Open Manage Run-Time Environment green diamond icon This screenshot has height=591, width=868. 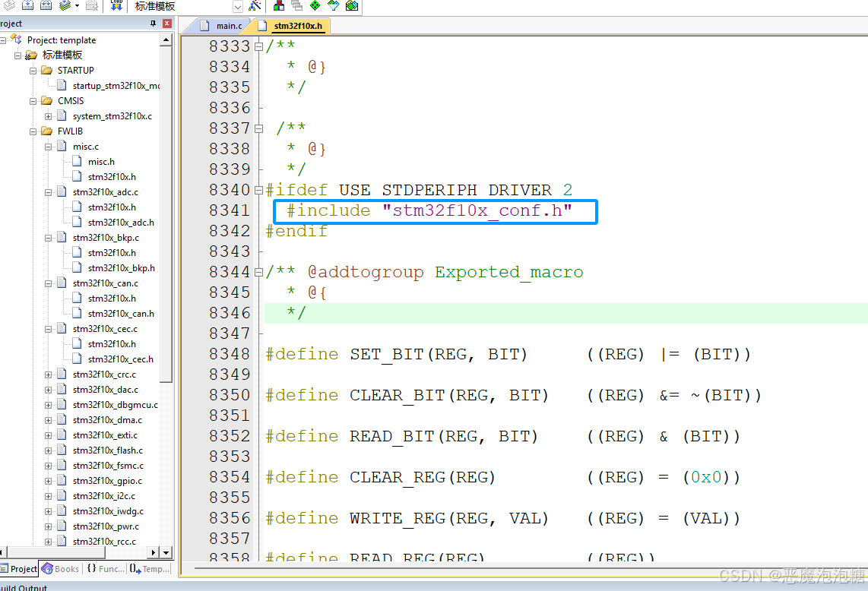click(x=315, y=5)
